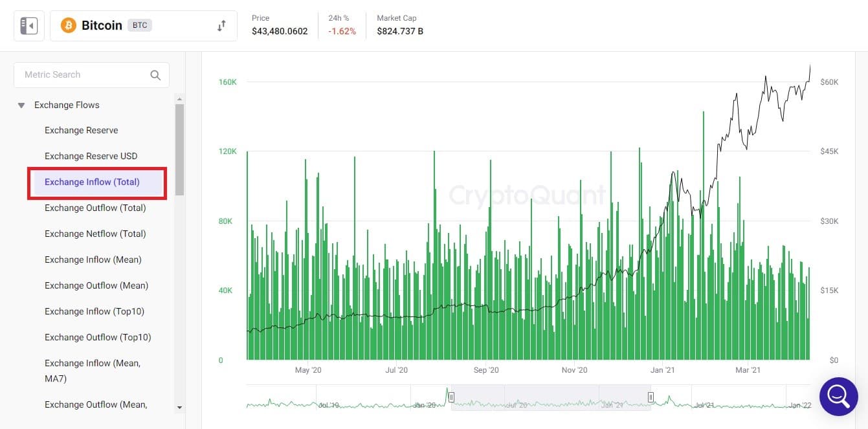Open the Exchange Netflow (Total) metric
The image size is (868, 429).
pyautogui.click(x=95, y=234)
